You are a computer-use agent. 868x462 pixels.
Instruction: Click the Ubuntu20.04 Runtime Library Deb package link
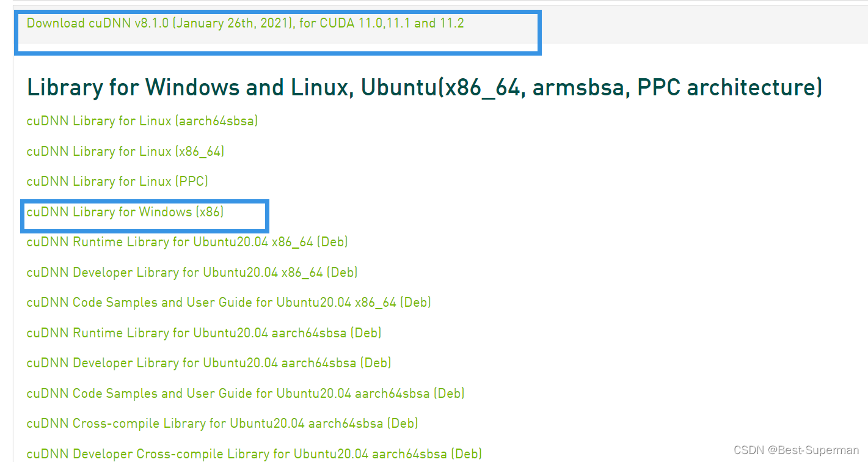[186, 242]
